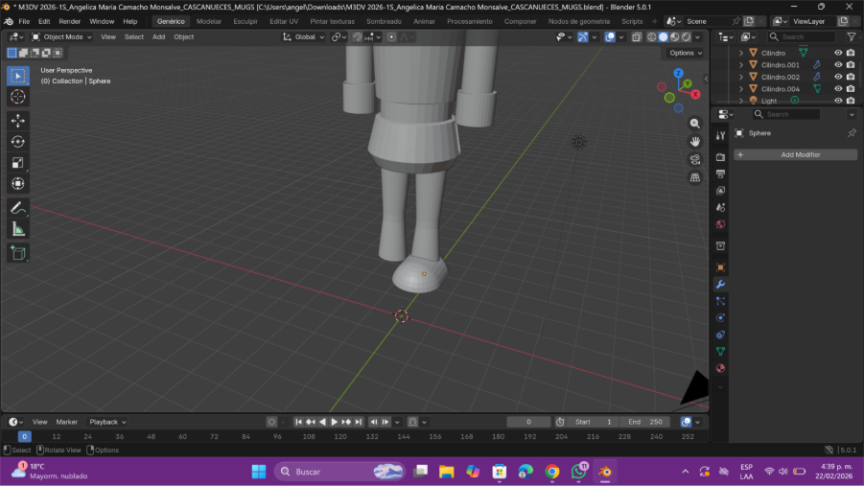The width and height of the screenshot is (864, 486).
Task: Open the viewport Options button
Action: [x=684, y=53]
